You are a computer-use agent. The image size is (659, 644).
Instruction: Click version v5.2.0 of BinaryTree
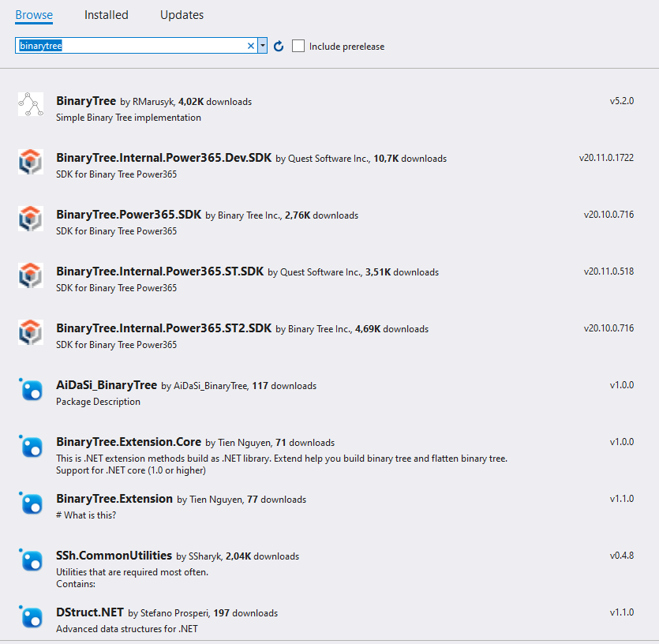pyautogui.click(x=622, y=101)
